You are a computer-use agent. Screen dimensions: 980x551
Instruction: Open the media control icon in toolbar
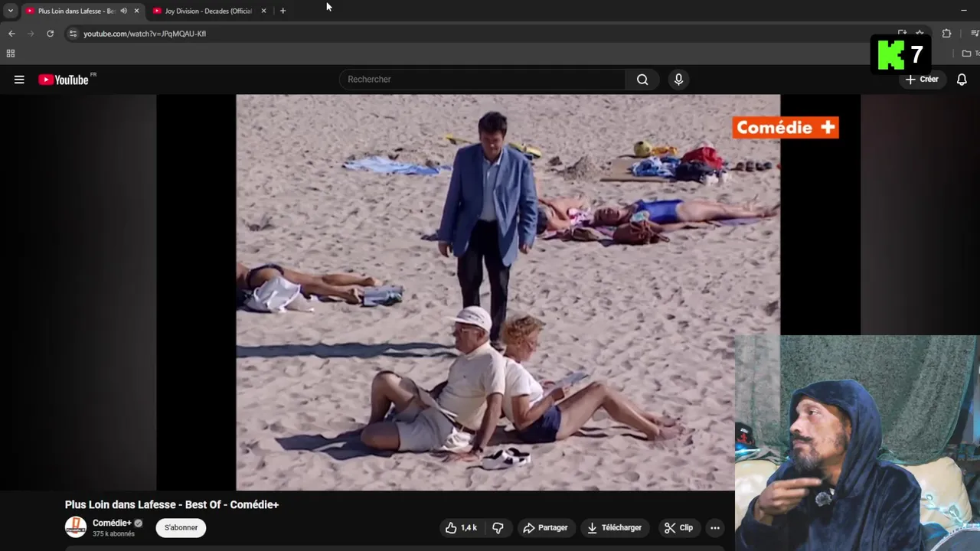[x=975, y=34]
